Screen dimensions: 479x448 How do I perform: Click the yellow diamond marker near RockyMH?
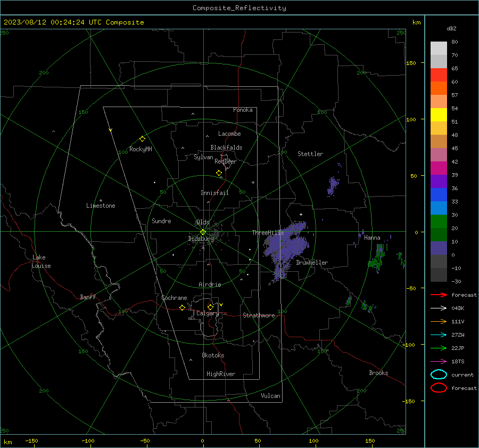(x=142, y=139)
